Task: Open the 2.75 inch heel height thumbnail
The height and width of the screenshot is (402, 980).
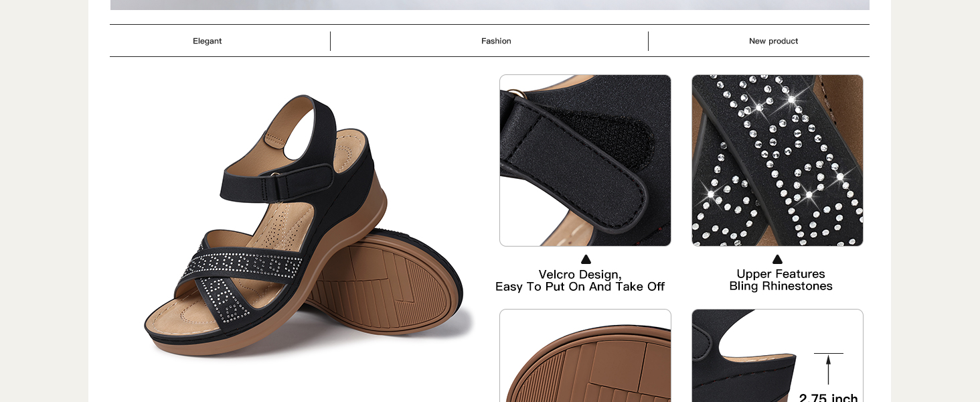Action: pos(777,355)
